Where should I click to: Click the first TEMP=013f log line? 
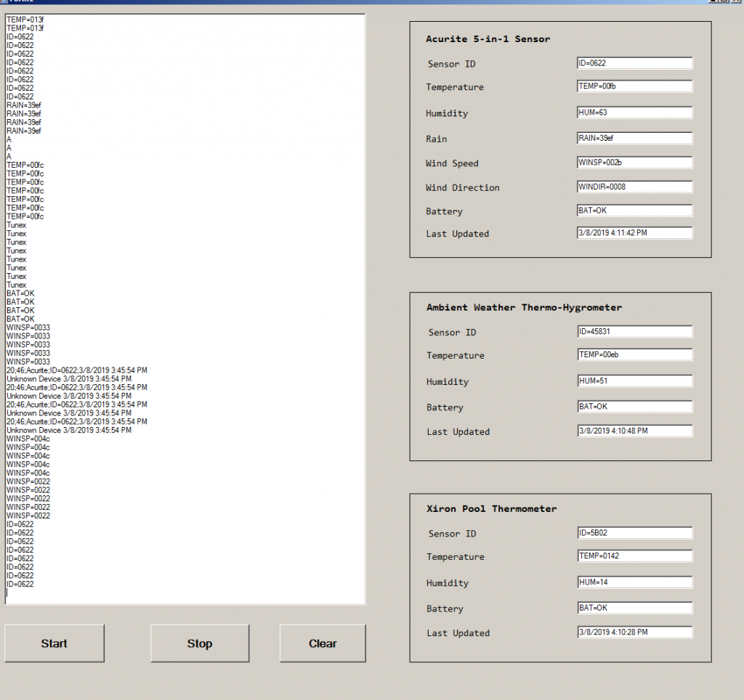pyautogui.click(x=25, y=20)
